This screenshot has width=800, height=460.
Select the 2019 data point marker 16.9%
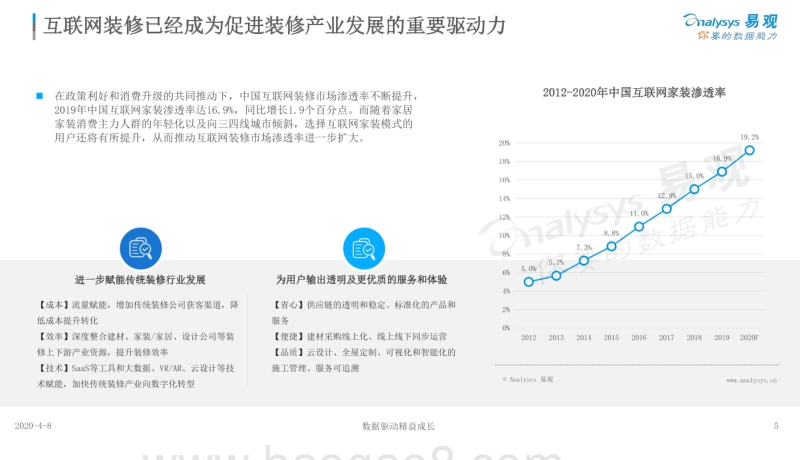[722, 172]
